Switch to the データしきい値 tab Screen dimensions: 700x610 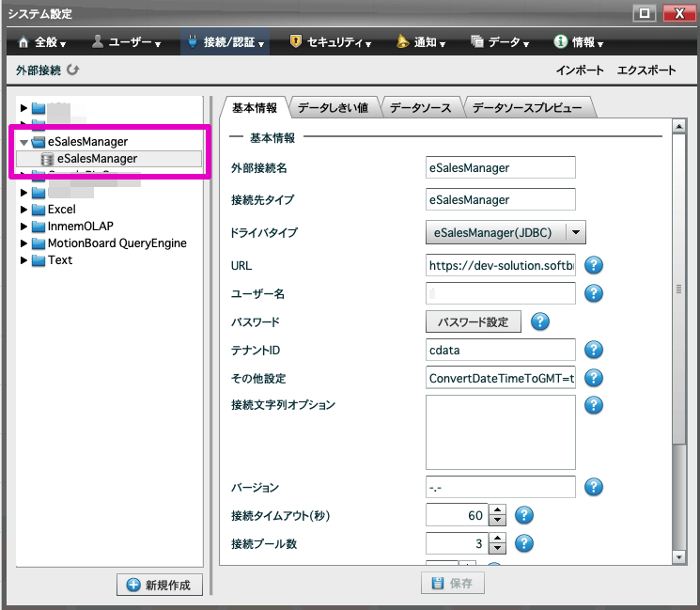tap(333, 108)
